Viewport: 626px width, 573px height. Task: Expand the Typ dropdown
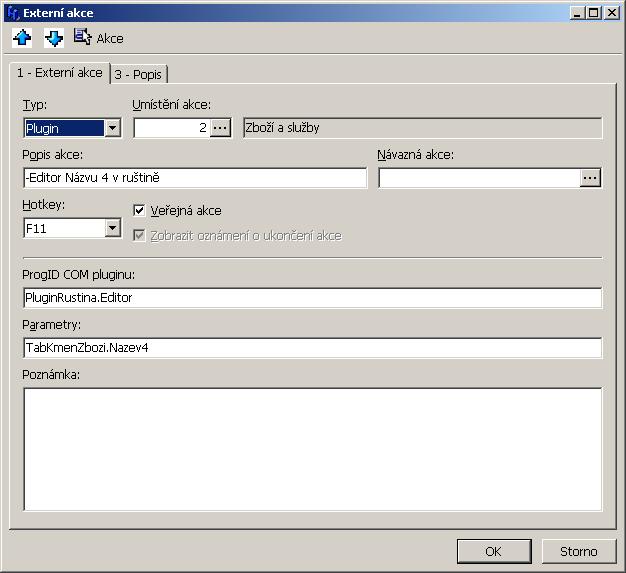[x=113, y=128]
